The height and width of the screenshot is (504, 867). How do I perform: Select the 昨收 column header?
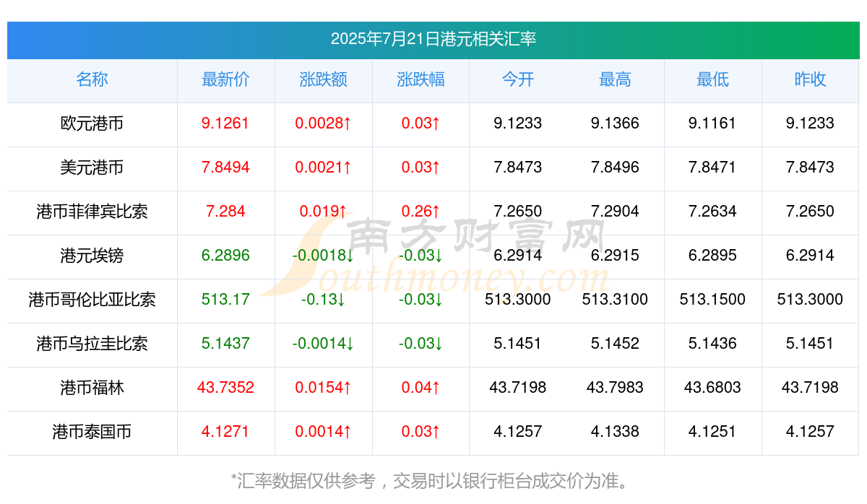810,79
